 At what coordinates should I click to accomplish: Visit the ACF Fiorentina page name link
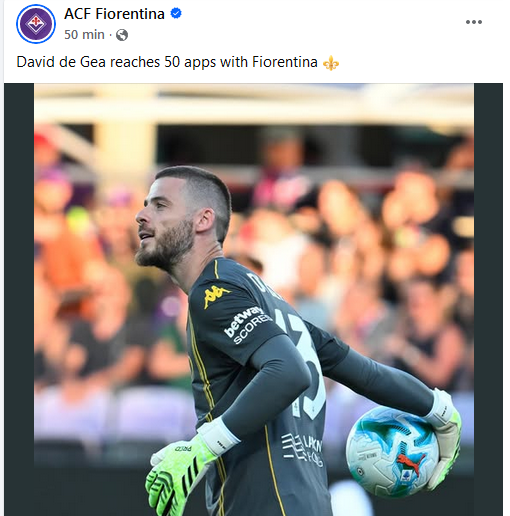click(114, 14)
